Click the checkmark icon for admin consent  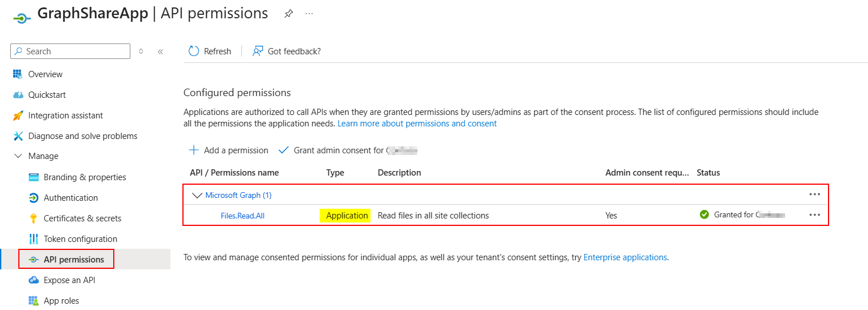point(283,150)
